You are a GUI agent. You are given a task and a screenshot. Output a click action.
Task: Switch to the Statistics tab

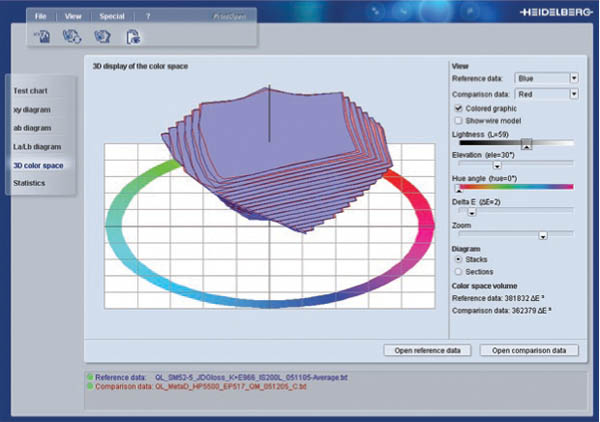32,182
